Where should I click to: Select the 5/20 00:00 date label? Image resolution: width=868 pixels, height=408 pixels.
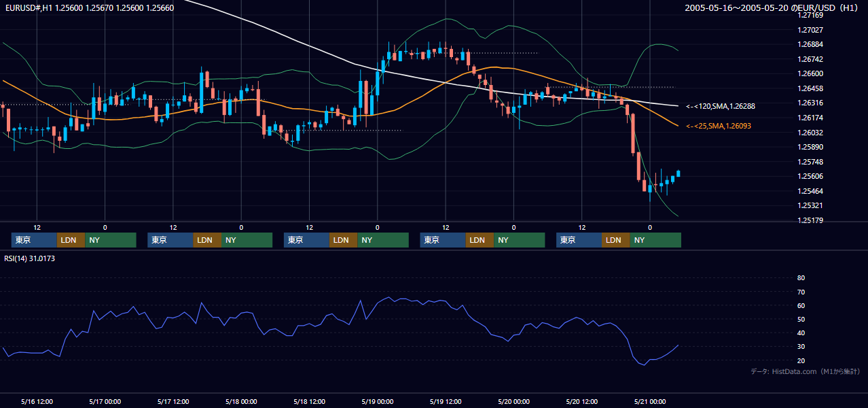pos(513,402)
